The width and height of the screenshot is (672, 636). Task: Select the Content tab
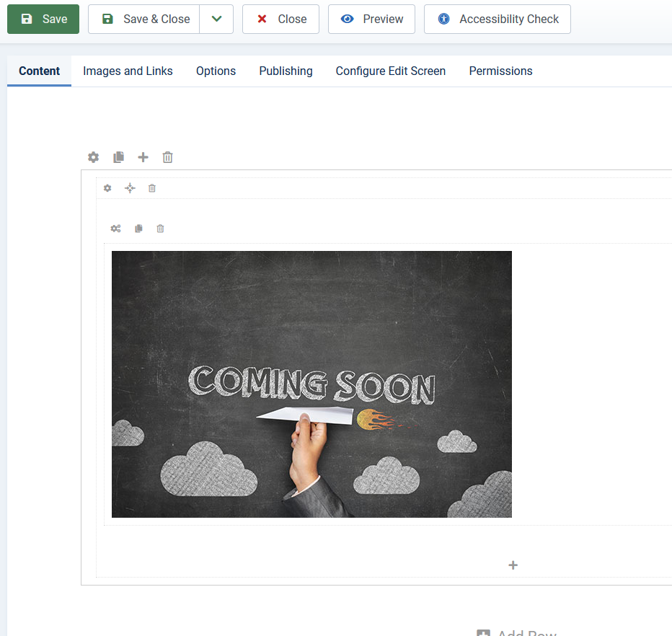(x=39, y=71)
